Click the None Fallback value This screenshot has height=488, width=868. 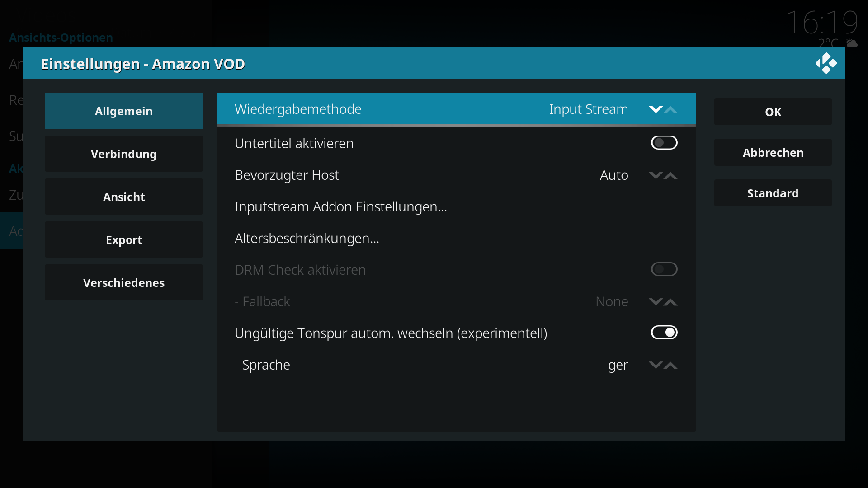coord(612,301)
